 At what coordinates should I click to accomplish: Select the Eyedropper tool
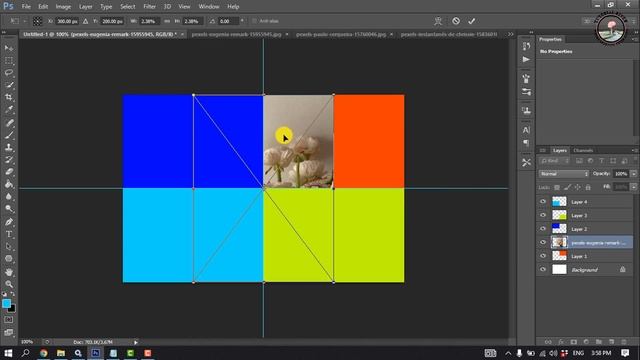click(x=9, y=109)
